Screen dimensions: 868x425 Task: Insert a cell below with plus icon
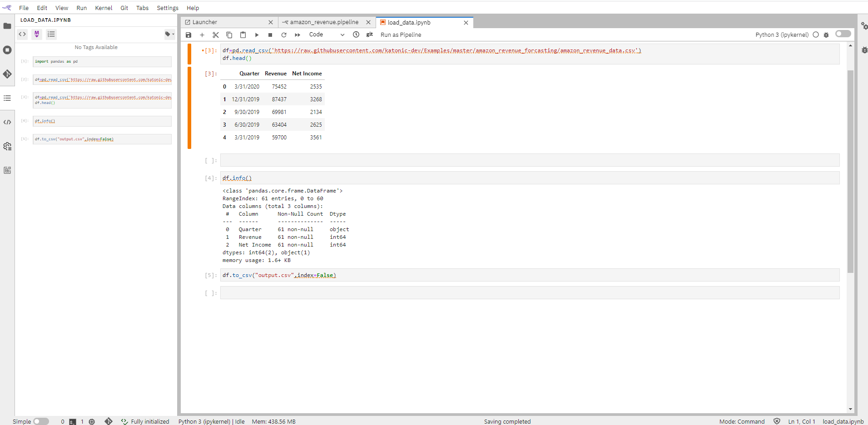[x=202, y=35]
